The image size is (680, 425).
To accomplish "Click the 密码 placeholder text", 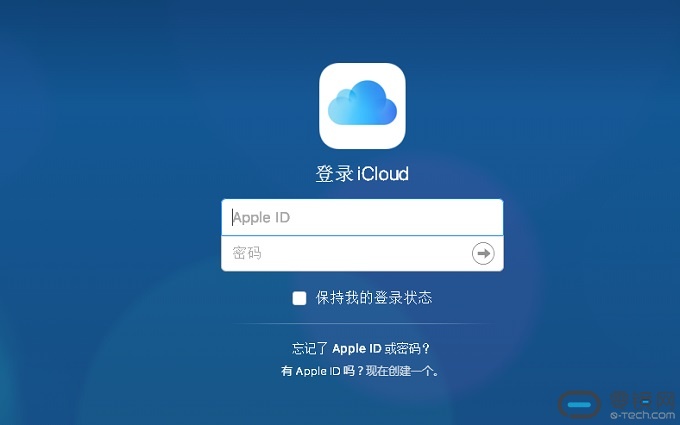I will (x=247, y=253).
